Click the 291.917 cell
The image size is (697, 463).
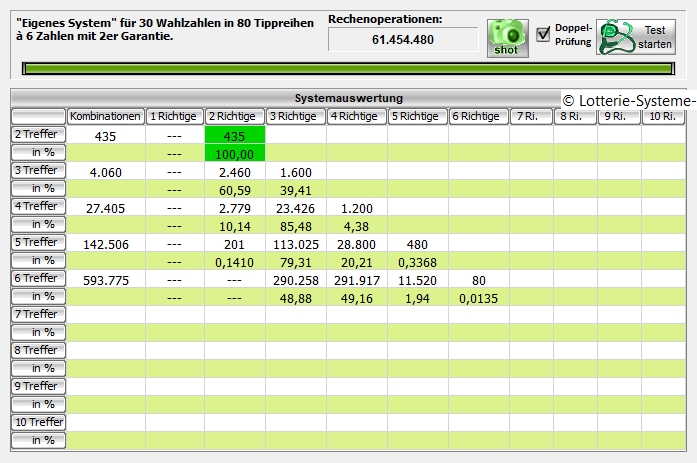click(x=357, y=280)
